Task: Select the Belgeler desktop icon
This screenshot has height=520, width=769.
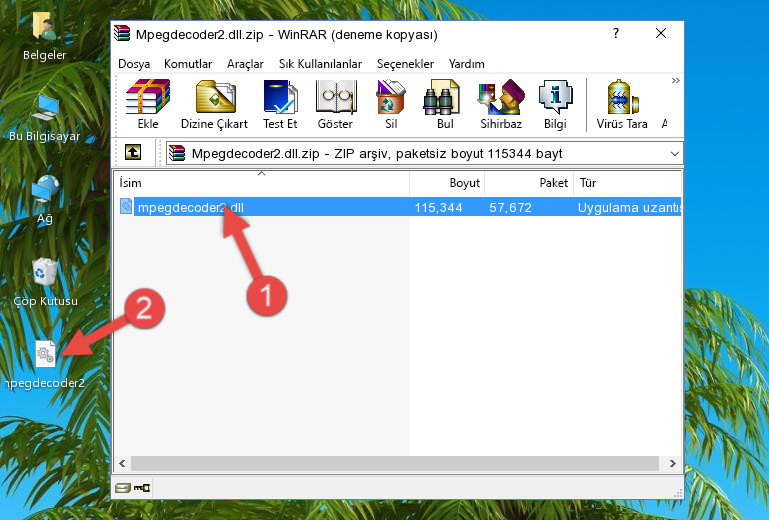Action: [44, 37]
